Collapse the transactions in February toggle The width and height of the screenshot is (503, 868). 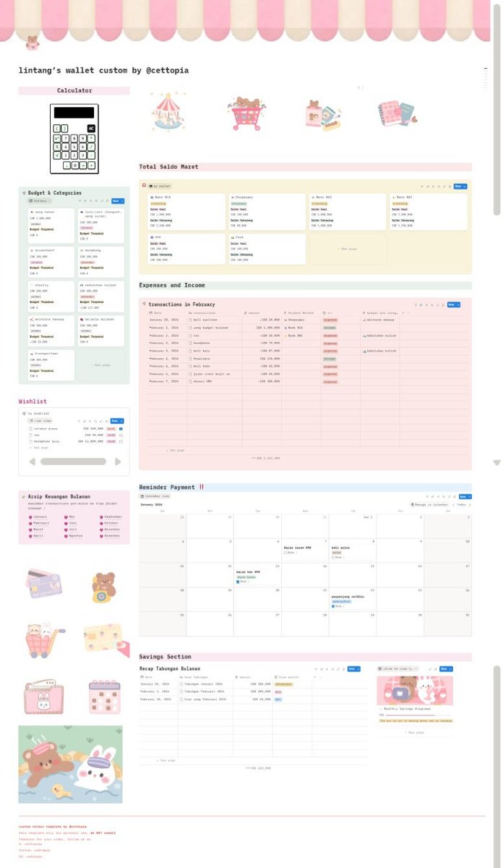pos(145,305)
